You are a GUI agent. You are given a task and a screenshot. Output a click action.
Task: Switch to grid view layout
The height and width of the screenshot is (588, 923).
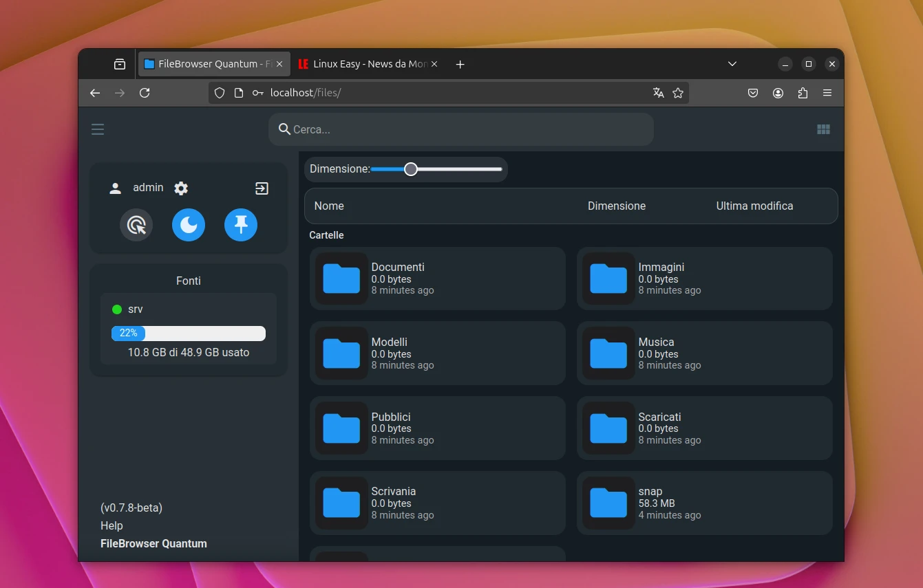pos(823,129)
